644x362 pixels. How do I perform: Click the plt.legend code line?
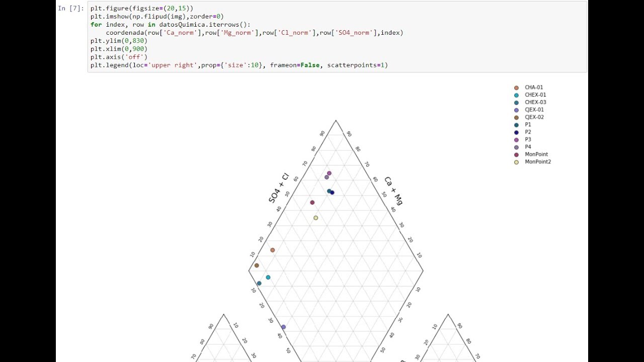click(x=239, y=65)
